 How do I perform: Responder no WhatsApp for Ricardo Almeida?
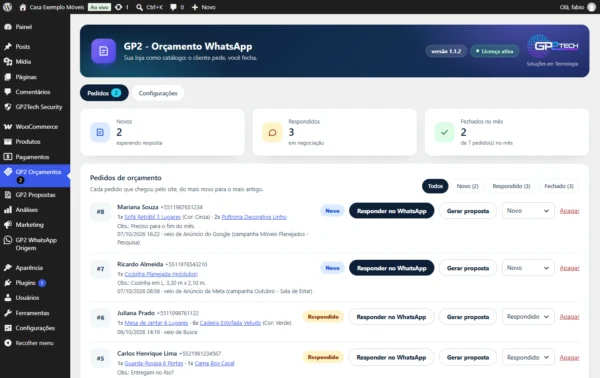click(391, 268)
